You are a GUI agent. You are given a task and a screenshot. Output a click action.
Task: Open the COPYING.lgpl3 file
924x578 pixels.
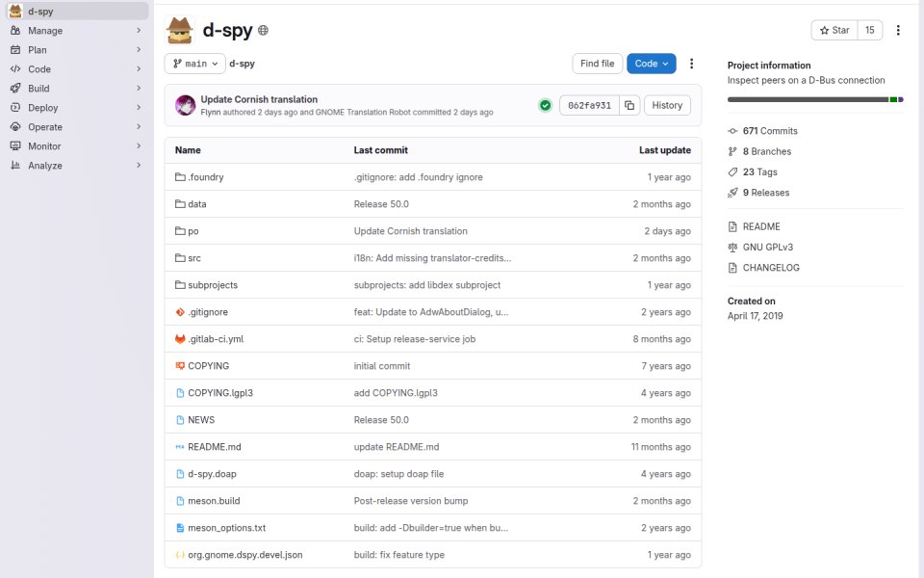click(220, 393)
